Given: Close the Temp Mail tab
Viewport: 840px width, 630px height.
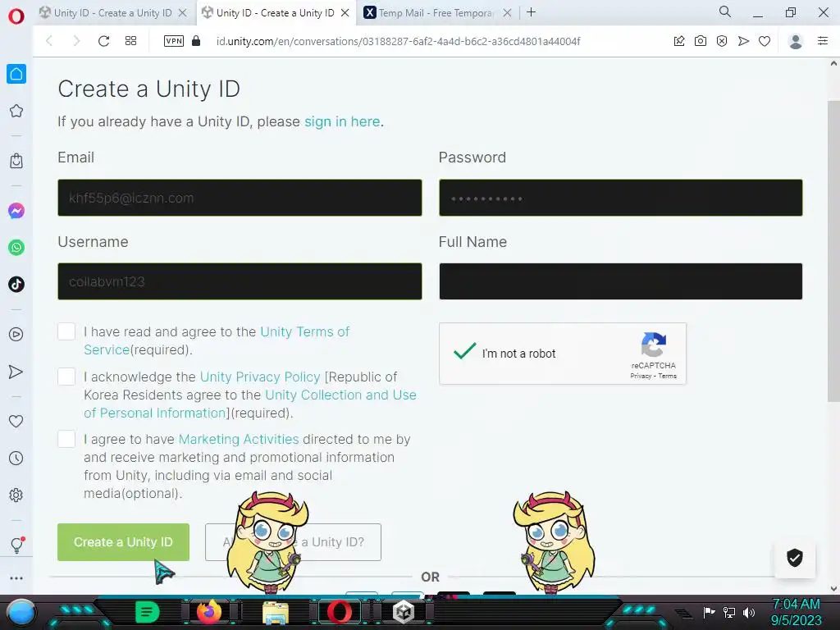Looking at the screenshot, I should (x=507, y=13).
